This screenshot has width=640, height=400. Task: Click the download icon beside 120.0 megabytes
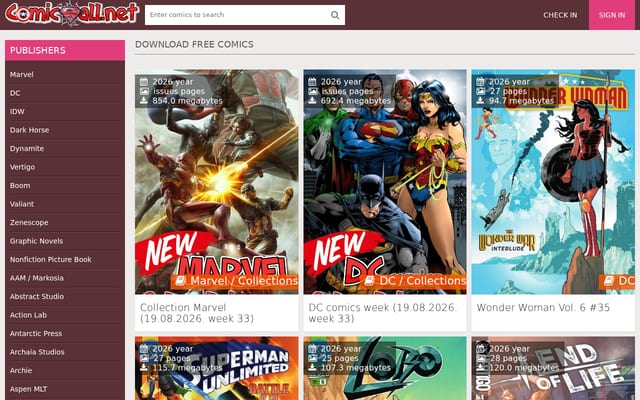pos(480,368)
